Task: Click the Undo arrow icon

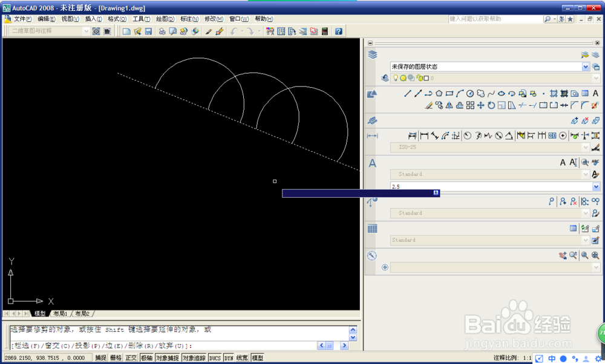Action: click(234, 31)
